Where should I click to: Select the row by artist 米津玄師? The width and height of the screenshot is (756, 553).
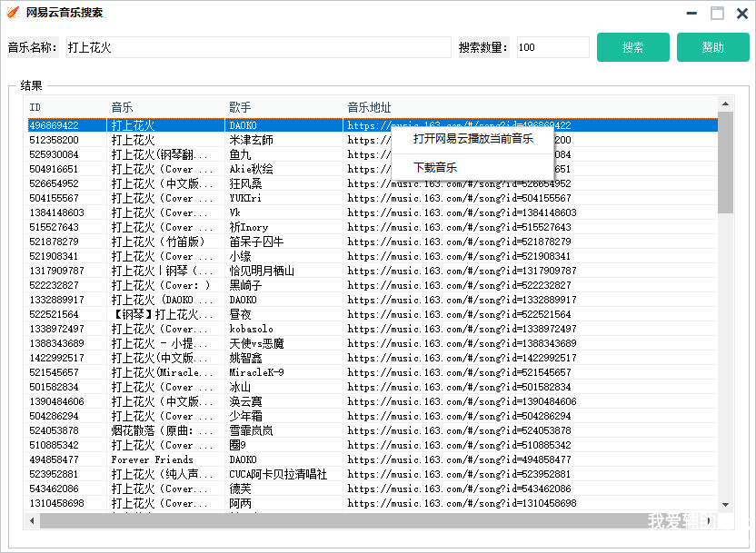coord(251,140)
